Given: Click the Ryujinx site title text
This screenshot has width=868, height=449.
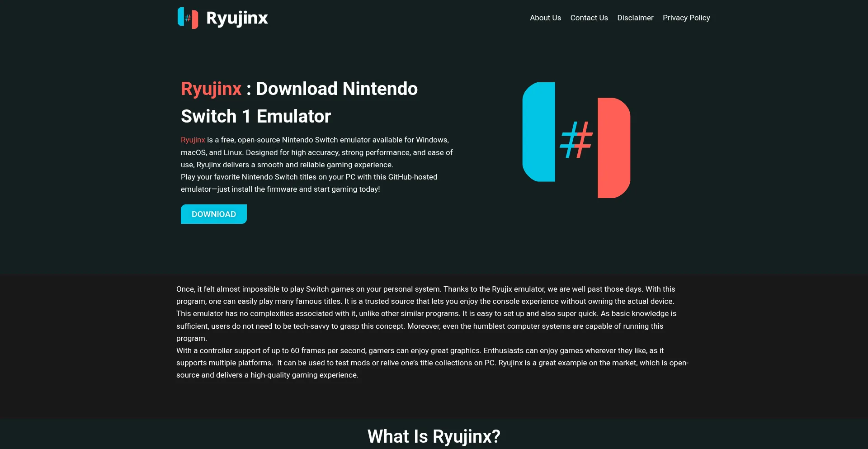Looking at the screenshot, I should click(x=237, y=18).
